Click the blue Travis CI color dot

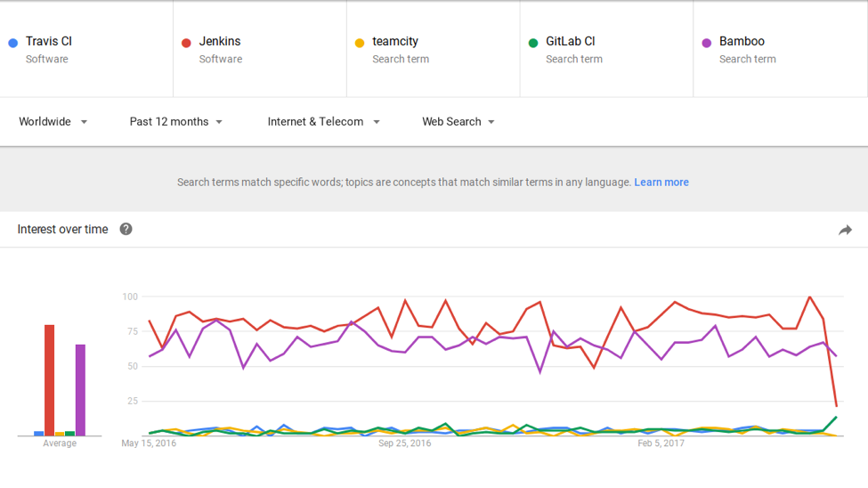pos(12,42)
